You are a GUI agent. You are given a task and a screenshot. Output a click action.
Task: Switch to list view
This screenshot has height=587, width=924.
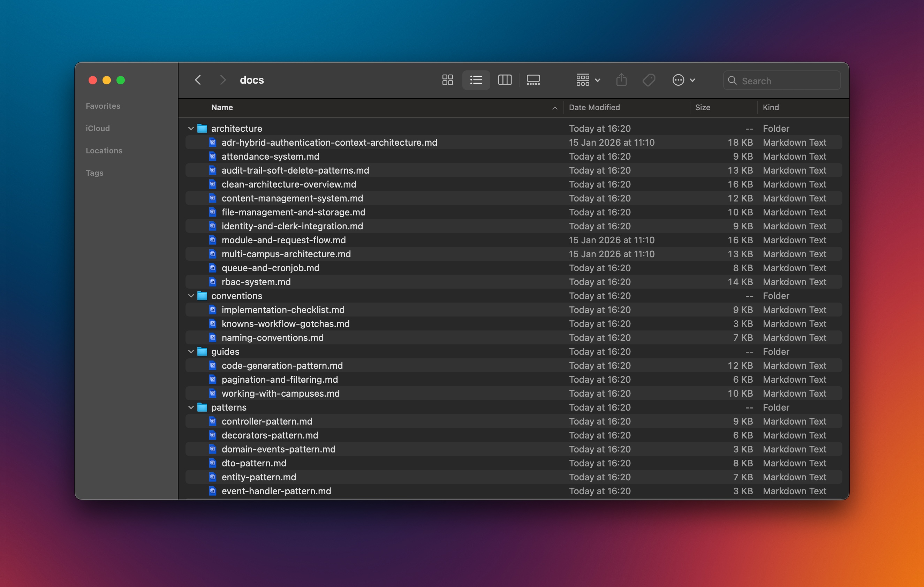tap(476, 80)
